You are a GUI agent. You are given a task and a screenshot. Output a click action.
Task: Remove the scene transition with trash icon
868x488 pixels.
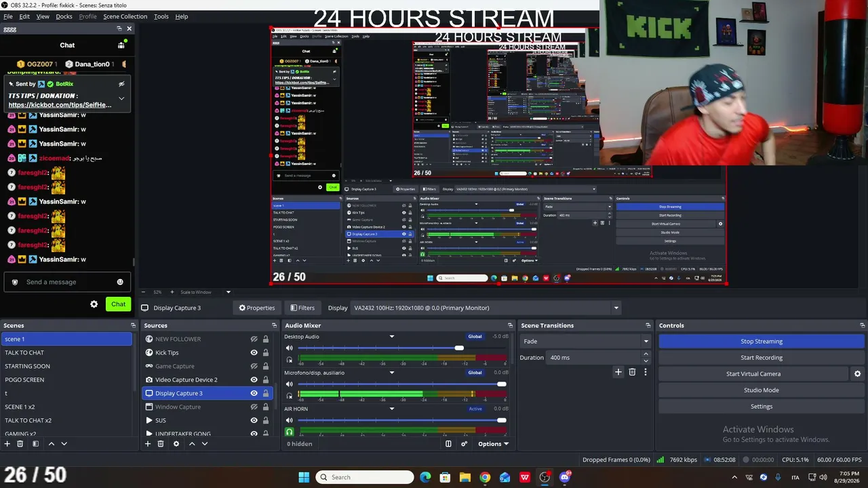pos(632,371)
